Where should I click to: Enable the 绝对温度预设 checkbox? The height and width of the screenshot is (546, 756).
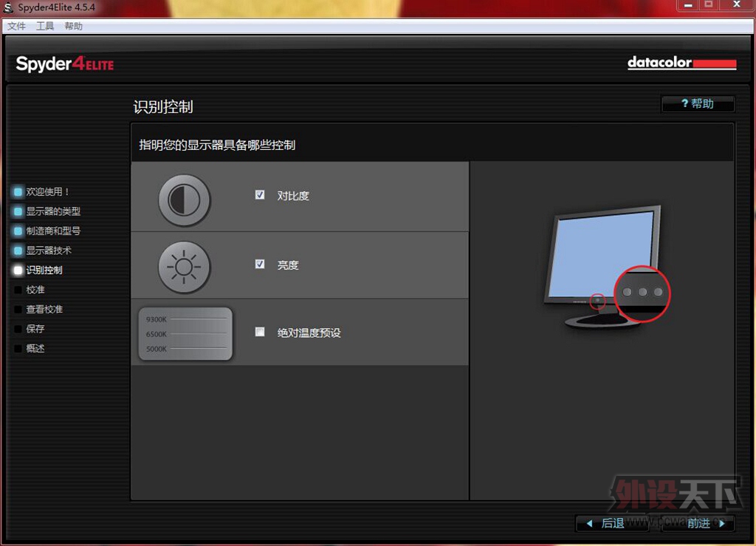260,332
